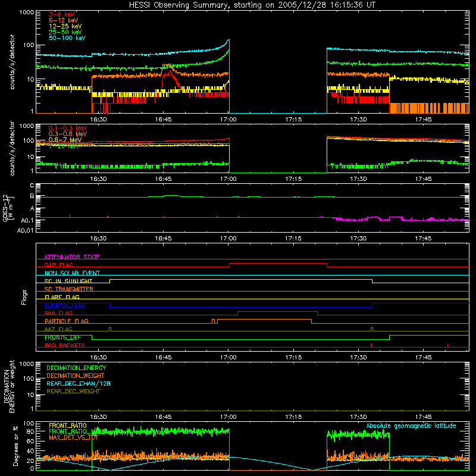Click the AAZ_FLAG label
The height and width of the screenshot is (476, 476).
[x=58, y=329]
